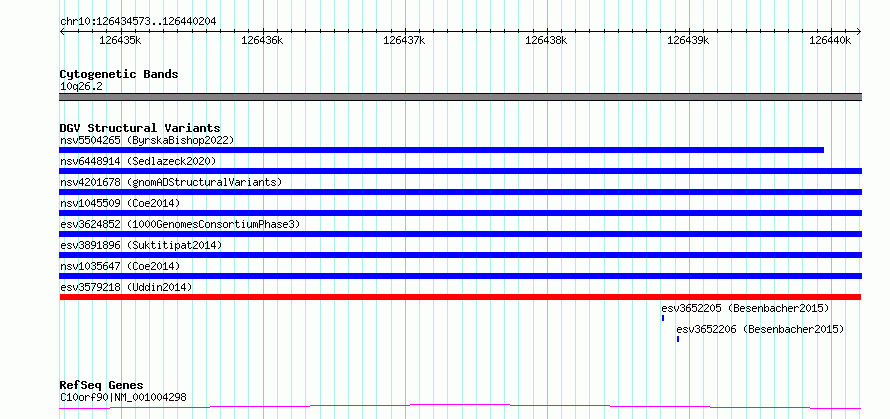The image size is (890, 419).
Task: Click the C10orf90|NM_001004298 gene label
Action: pyautogui.click(x=123, y=397)
